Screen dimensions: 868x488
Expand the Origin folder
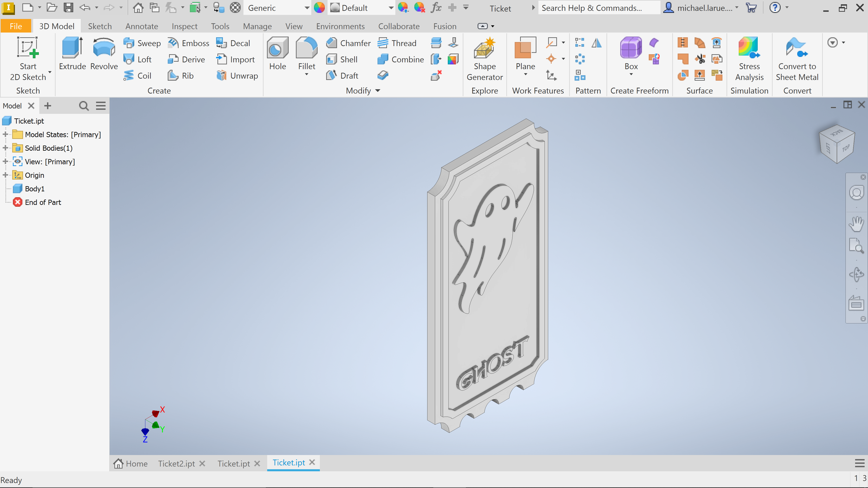coord(5,175)
